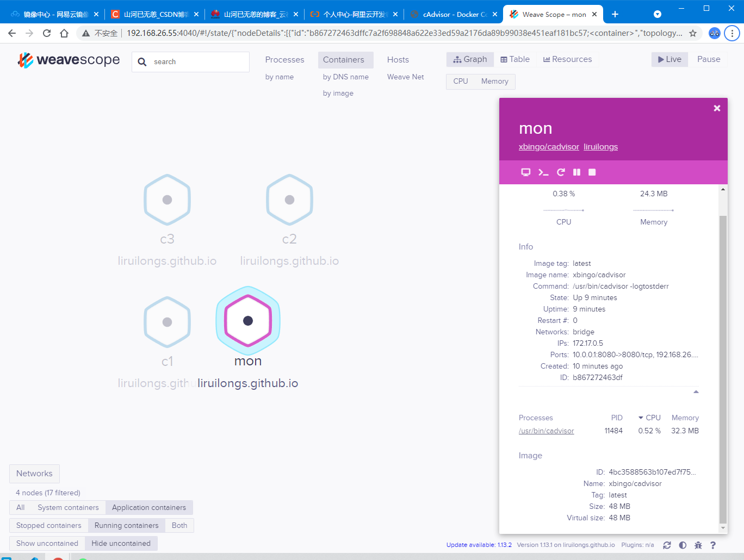Screen dimensions: 744x560
Task: Open the debug bug icon in footer
Action: coord(698,545)
